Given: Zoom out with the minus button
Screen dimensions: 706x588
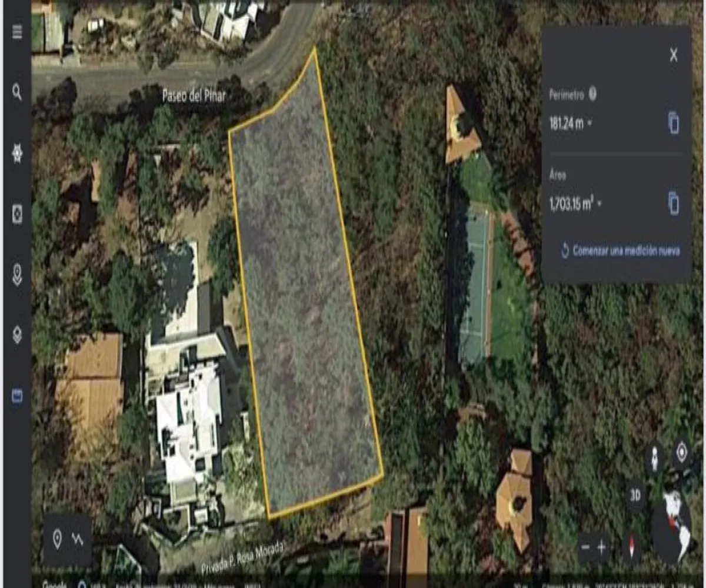Looking at the screenshot, I should click(585, 547).
